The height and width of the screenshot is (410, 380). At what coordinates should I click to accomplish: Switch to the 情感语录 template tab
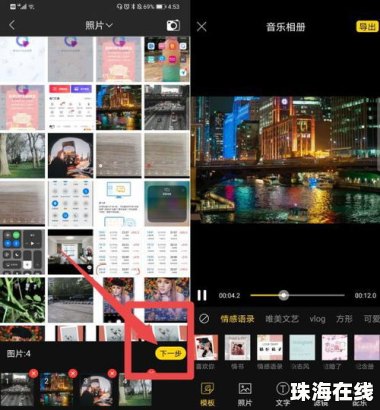coord(237,319)
